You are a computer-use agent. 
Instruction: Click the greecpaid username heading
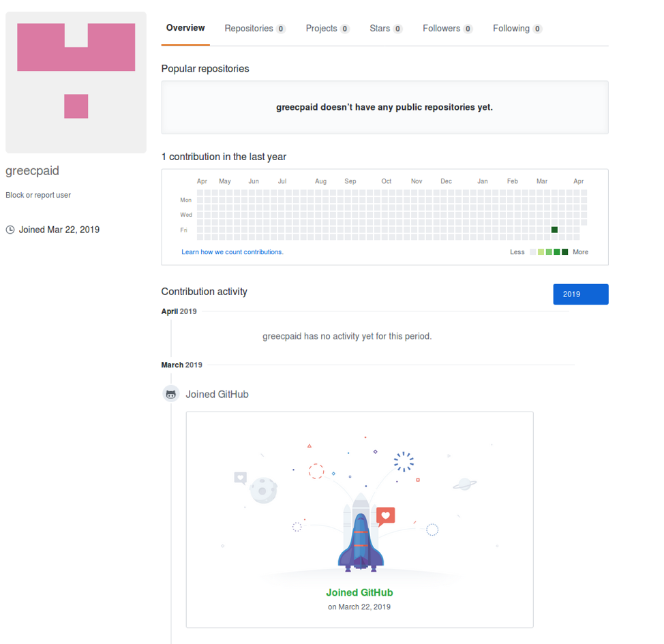click(32, 170)
